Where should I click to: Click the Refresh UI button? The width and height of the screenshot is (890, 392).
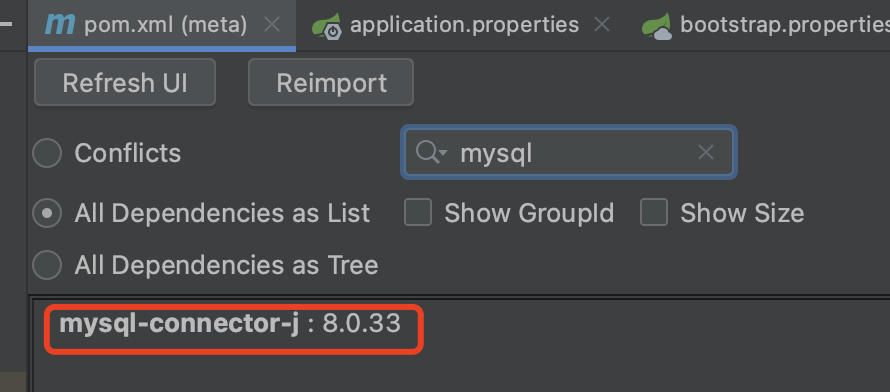[125, 82]
